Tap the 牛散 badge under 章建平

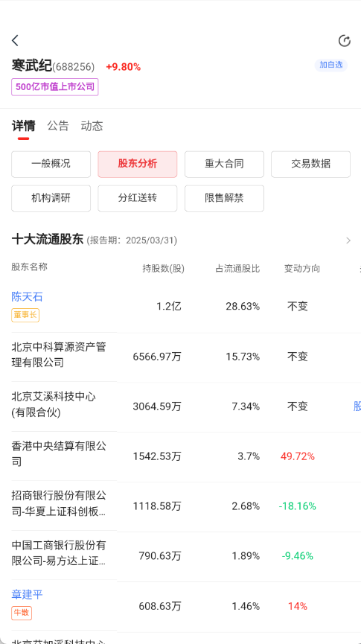(x=22, y=613)
